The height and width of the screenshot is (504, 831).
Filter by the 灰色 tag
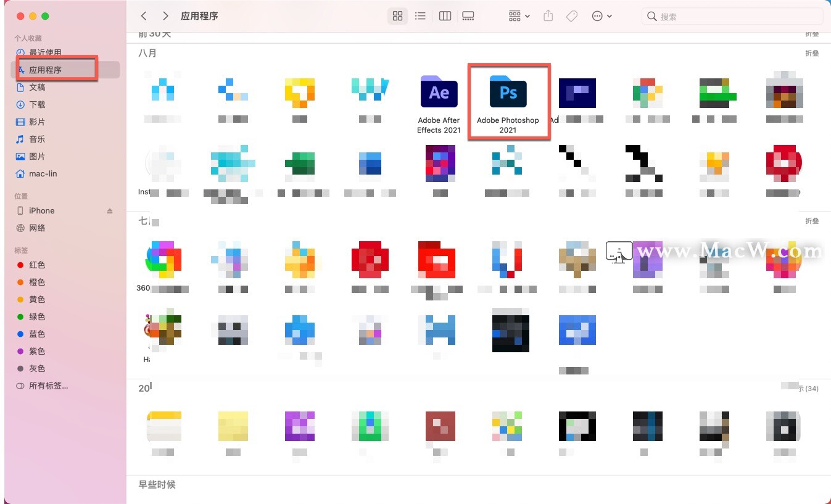tap(37, 369)
